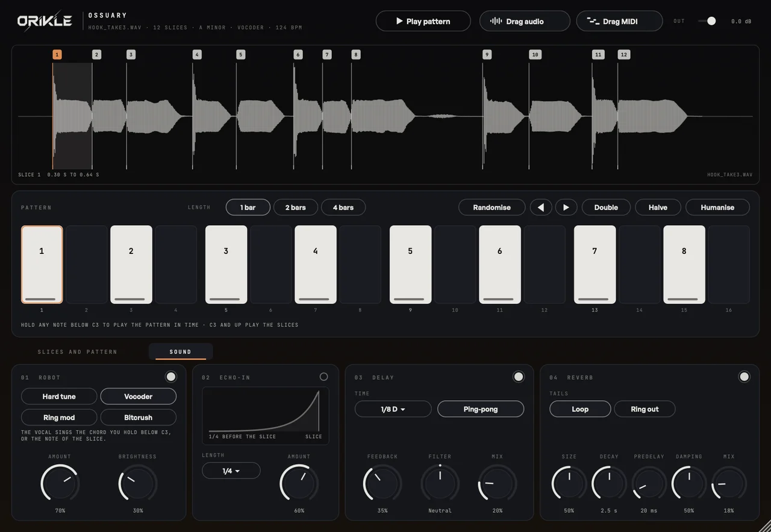The height and width of the screenshot is (532, 771).
Task: Click the Reverb Decay knob
Action: pos(609,483)
